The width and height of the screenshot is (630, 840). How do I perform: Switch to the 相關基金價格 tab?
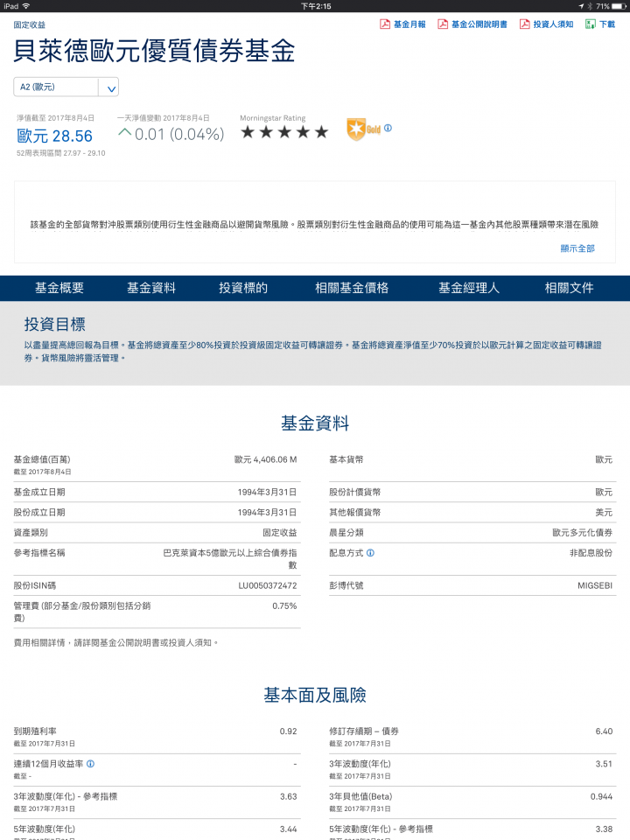click(x=352, y=288)
